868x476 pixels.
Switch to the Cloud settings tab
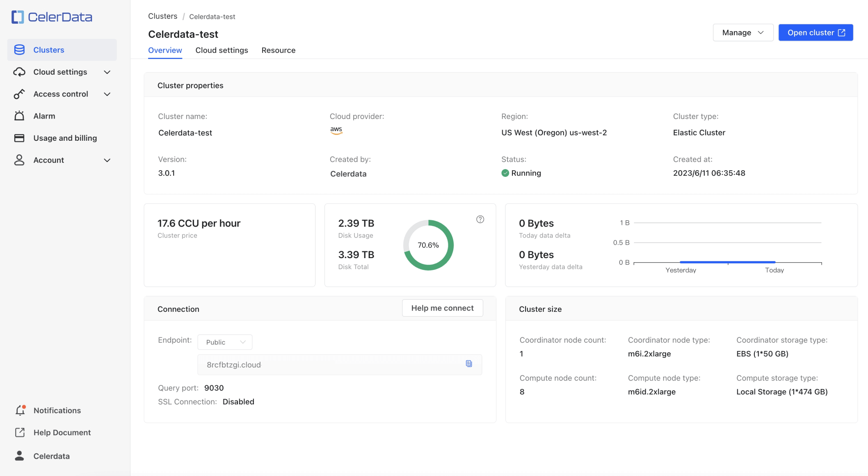pos(222,50)
